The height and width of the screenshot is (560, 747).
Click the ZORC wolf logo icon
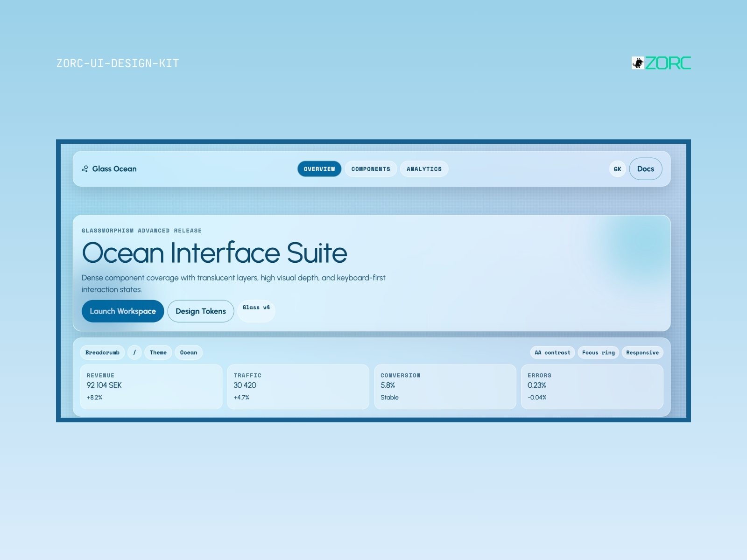point(638,63)
